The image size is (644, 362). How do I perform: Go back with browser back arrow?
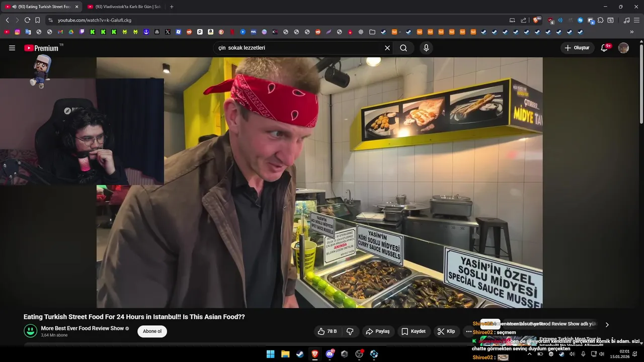point(7,20)
